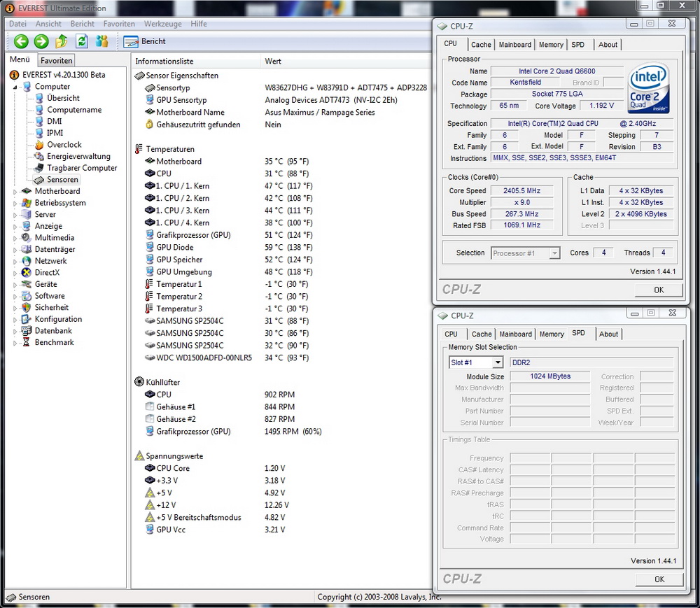Open Memory tab in upper CPU-Z window

pyautogui.click(x=551, y=45)
